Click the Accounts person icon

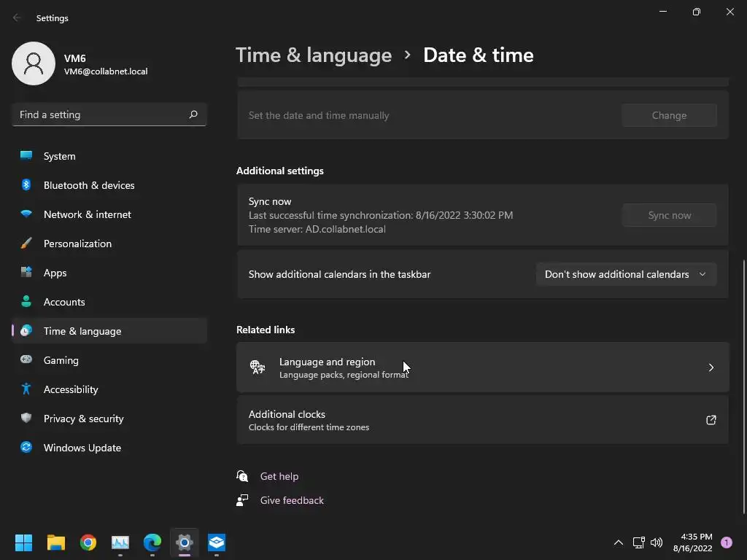point(26,301)
